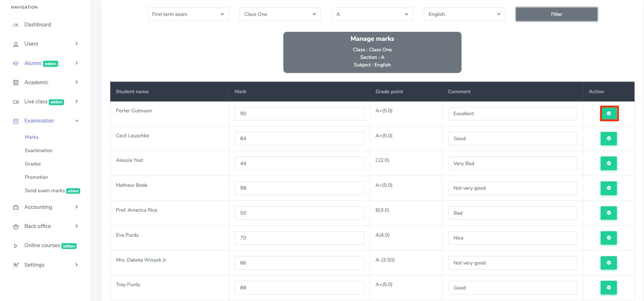Expand the Users menu chevron
The height and width of the screenshot is (301, 644).
(77, 44)
